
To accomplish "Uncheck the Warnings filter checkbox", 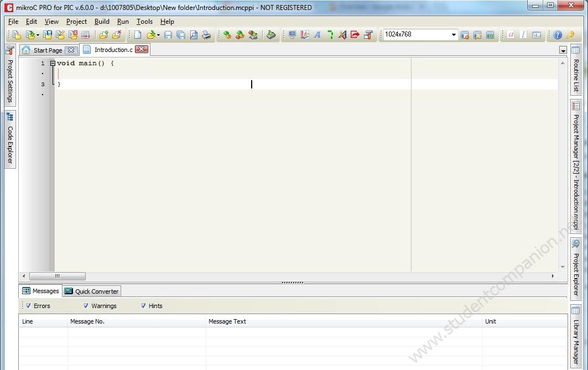I will [86, 305].
